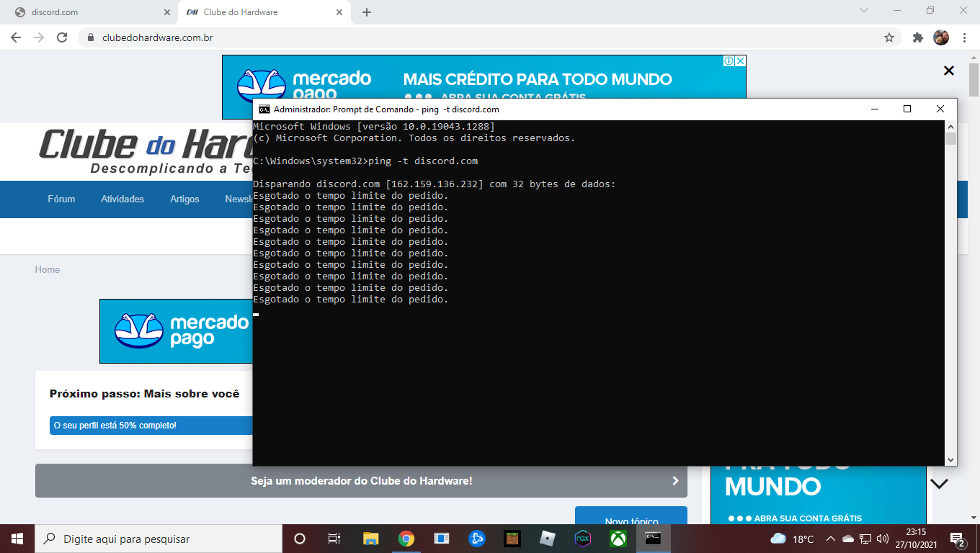Open notification center with 2 notifications
Image resolution: width=980 pixels, height=553 pixels.
point(958,539)
